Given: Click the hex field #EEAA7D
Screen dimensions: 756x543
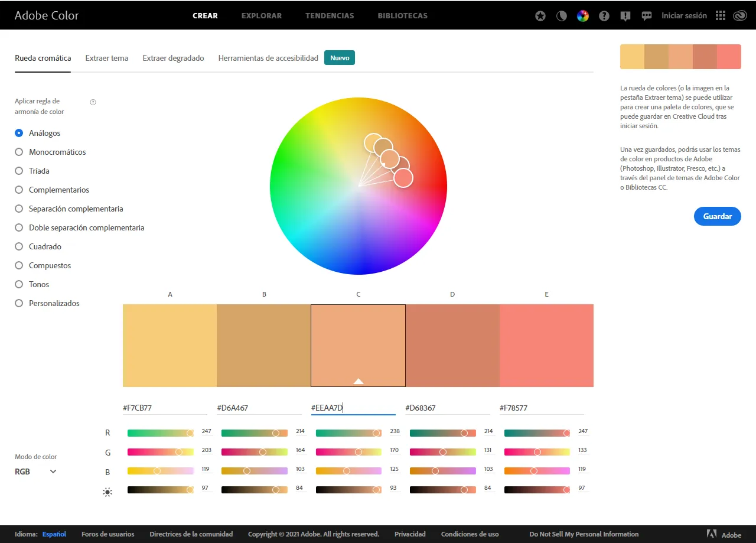Looking at the screenshot, I should coord(353,408).
